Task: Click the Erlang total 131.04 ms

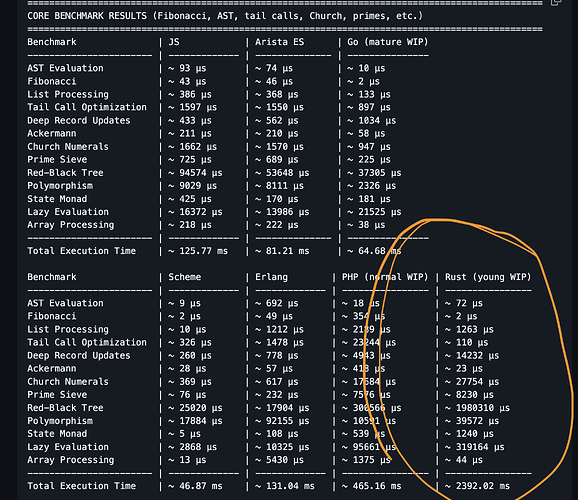Action: point(285,486)
